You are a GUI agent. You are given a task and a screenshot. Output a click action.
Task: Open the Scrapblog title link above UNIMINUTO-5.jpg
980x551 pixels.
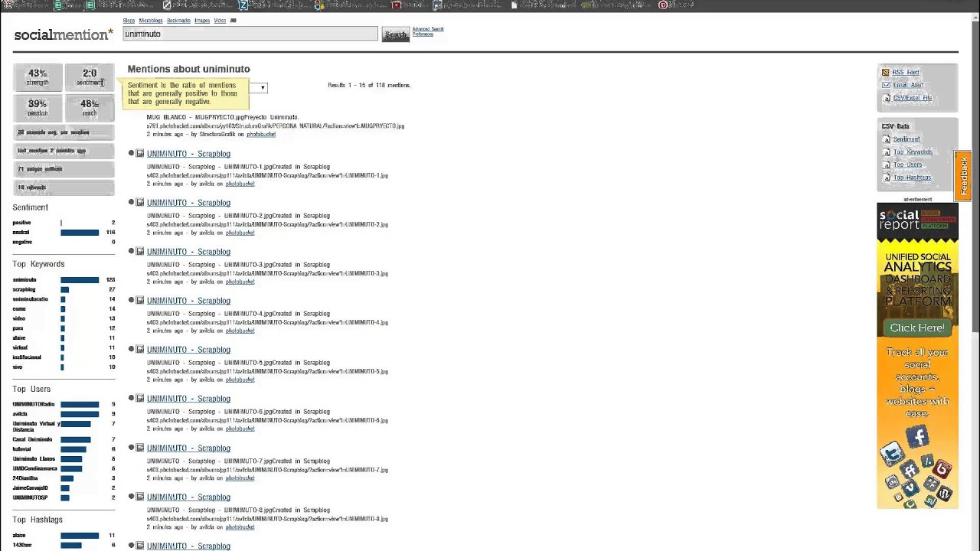188,350
